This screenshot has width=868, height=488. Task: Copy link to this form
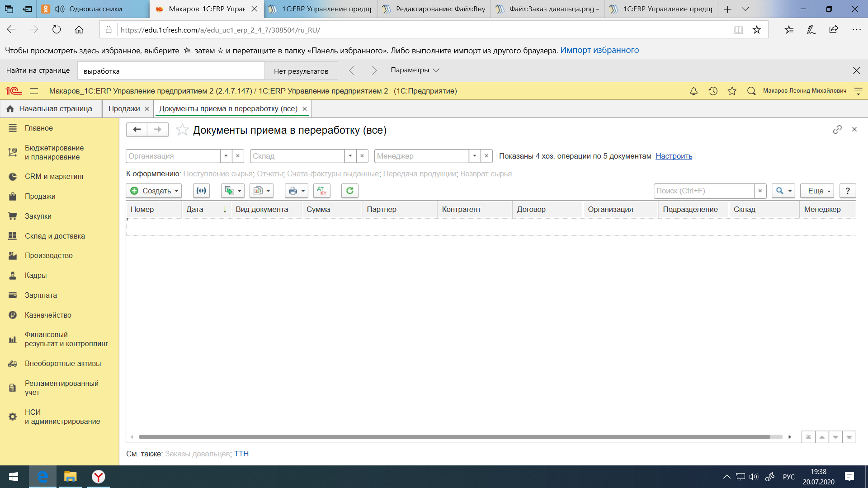tap(837, 130)
